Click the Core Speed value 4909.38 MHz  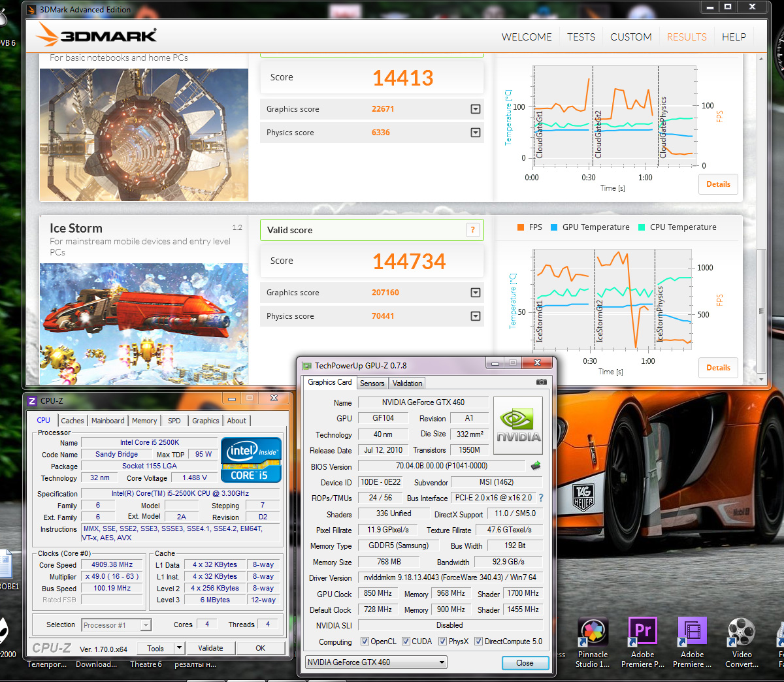point(112,564)
